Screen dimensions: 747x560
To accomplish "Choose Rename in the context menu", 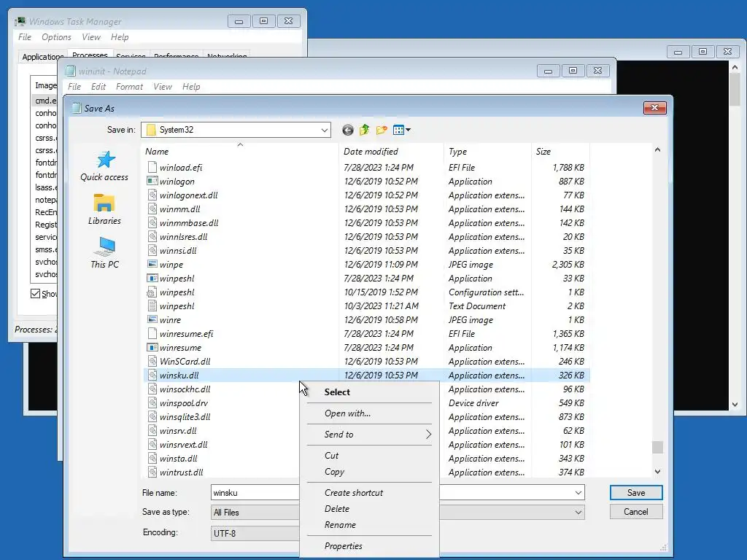I will tap(369, 525).
